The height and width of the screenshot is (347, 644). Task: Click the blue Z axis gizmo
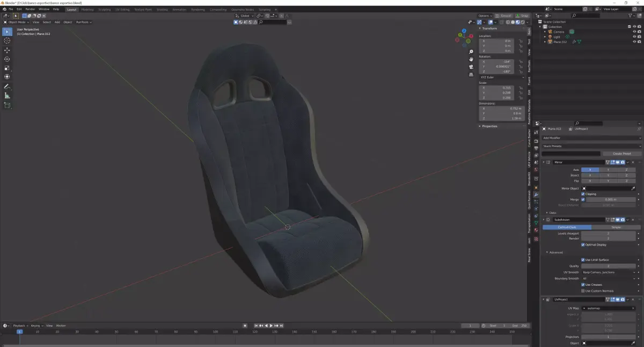465,31
